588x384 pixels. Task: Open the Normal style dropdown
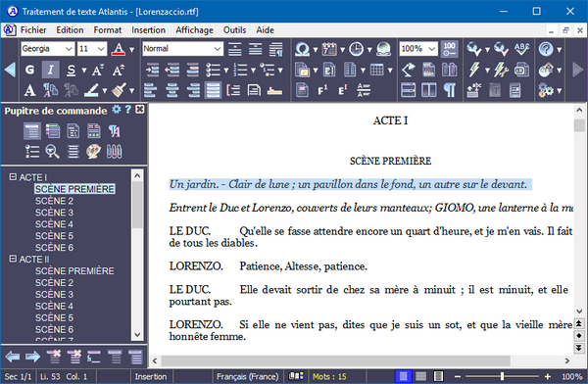click(x=182, y=49)
